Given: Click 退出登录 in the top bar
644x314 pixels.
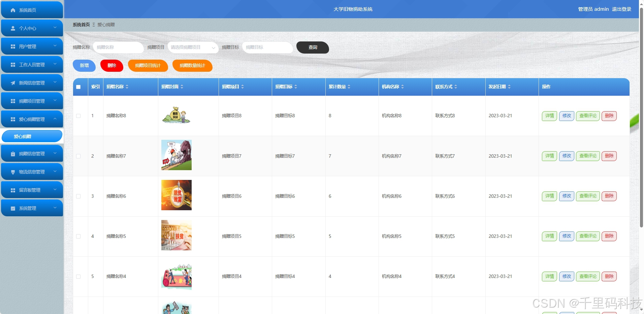Looking at the screenshot, I should (621, 9).
